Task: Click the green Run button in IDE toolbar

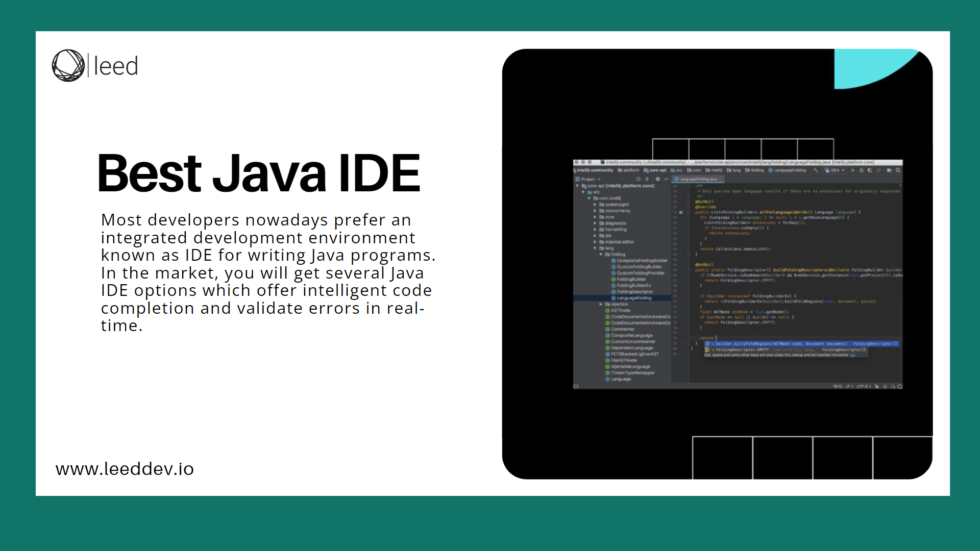Action: click(x=853, y=170)
